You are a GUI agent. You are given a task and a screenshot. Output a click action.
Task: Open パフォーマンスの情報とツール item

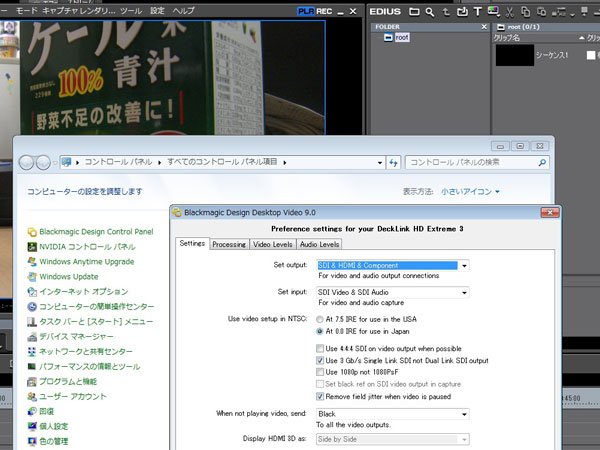pos(84,367)
